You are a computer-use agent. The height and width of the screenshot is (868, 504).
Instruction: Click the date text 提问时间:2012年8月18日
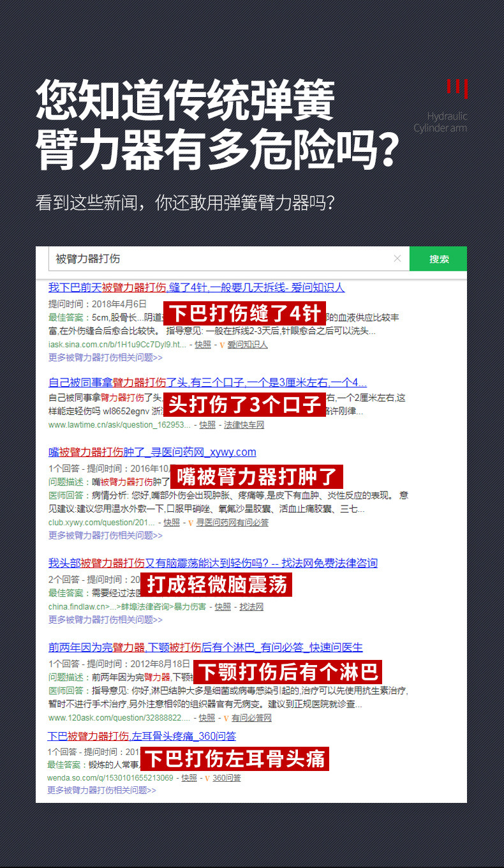(138, 663)
